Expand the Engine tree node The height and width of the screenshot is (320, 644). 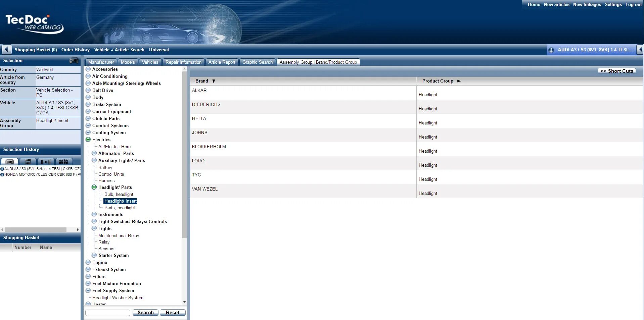click(x=88, y=262)
